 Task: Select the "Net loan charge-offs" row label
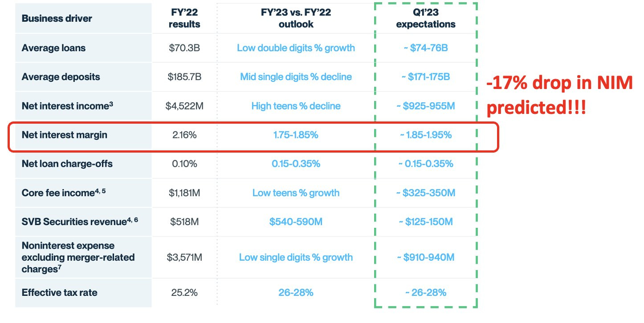tap(67, 164)
